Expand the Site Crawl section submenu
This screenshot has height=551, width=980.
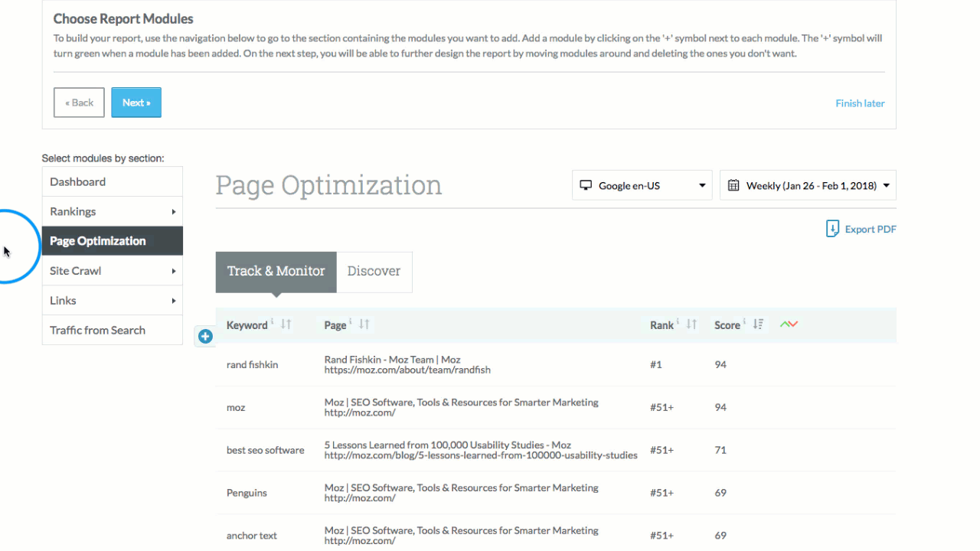[173, 271]
